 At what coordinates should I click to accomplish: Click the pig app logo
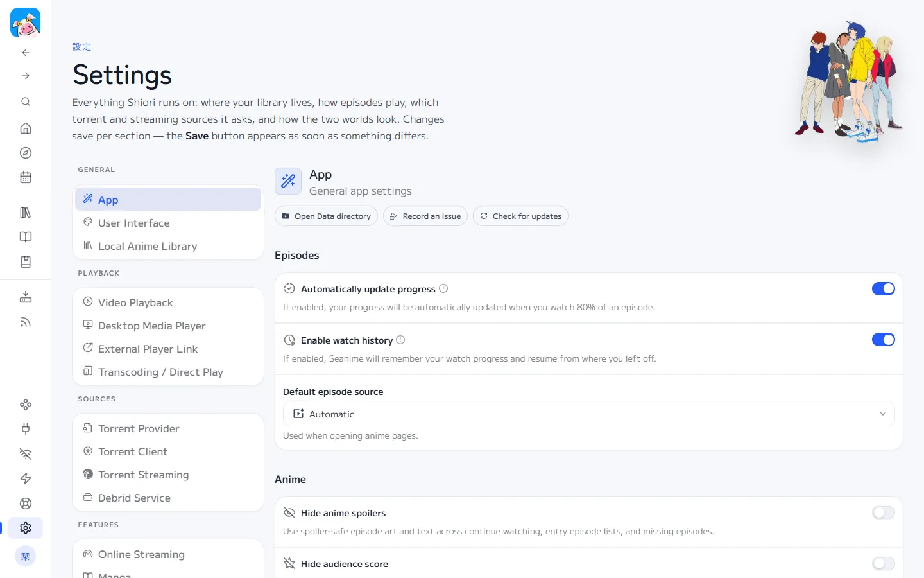[26, 23]
